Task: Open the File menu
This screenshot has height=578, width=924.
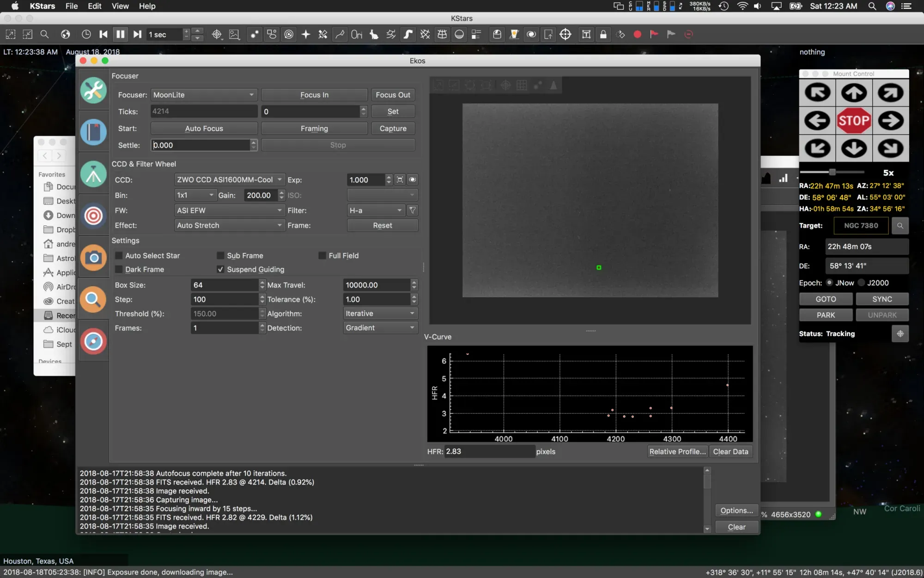Action: (72, 6)
